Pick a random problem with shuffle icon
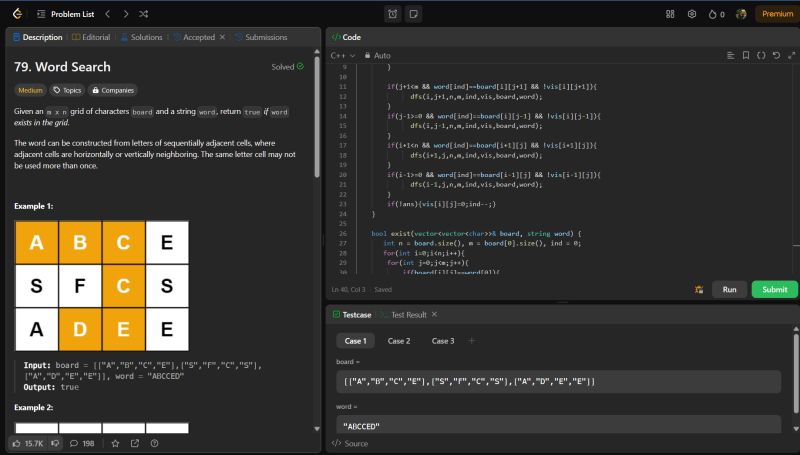The image size is (800, 455). pyautogui.click(x=144, y=14)
